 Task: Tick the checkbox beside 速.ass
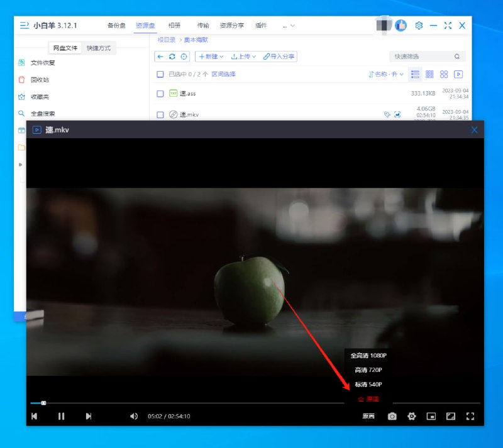[160, 94]
